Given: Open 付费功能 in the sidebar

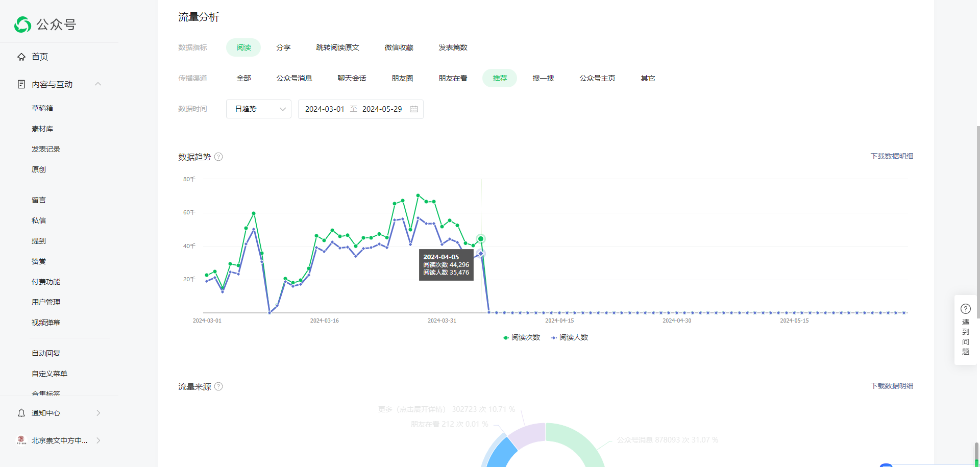Looking at the screenshot, I should [x=46, y=282].
